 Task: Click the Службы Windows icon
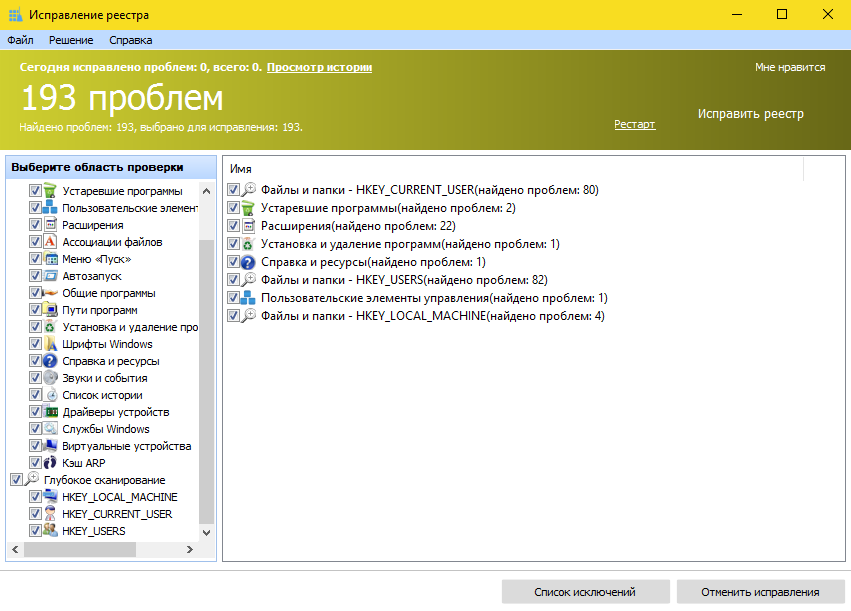[50, 429]
